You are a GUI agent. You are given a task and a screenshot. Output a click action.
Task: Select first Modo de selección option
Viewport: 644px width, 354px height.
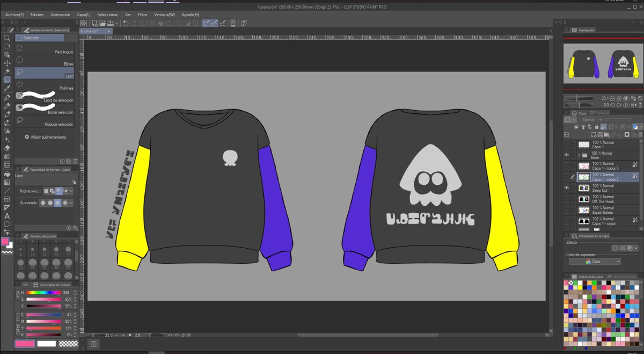47,191
